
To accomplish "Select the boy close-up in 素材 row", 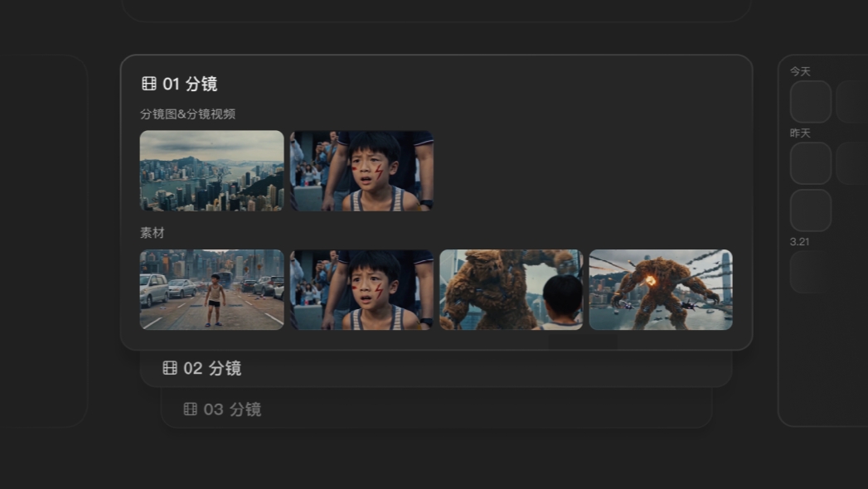I will [361, 289].
